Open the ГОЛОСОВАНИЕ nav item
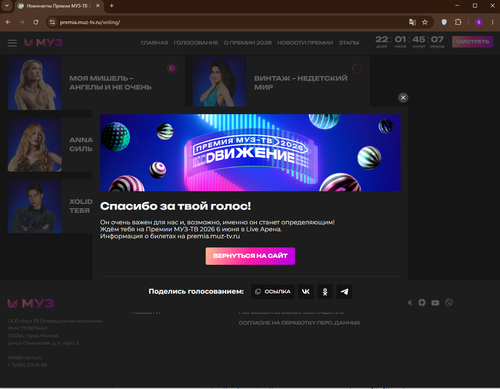The image size is (500, 389). pyautogui.click(x=196, y=43)
